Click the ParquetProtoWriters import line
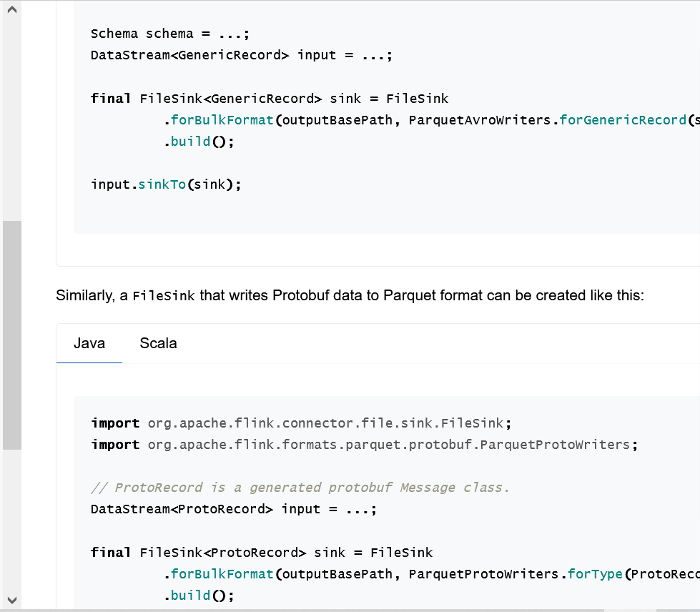This screenshot has height=612, width=700. pyautogui.click(x=364, y=445)
